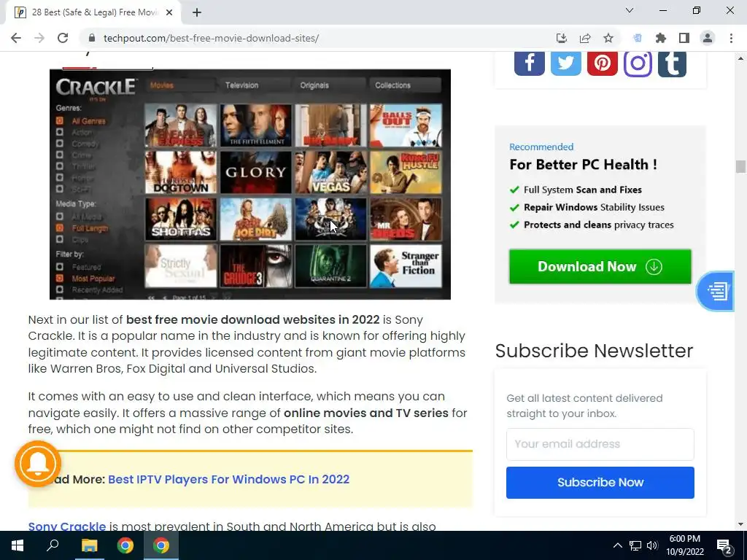Viewport: 747px width, 560px height.
Task: Open the network status tray icon
Action: (635, 545)
